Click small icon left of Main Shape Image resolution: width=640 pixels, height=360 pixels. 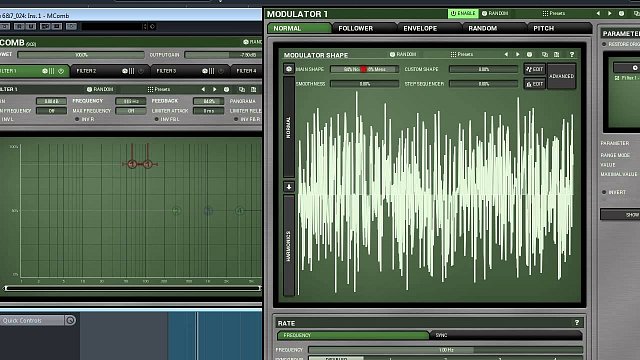289,69
